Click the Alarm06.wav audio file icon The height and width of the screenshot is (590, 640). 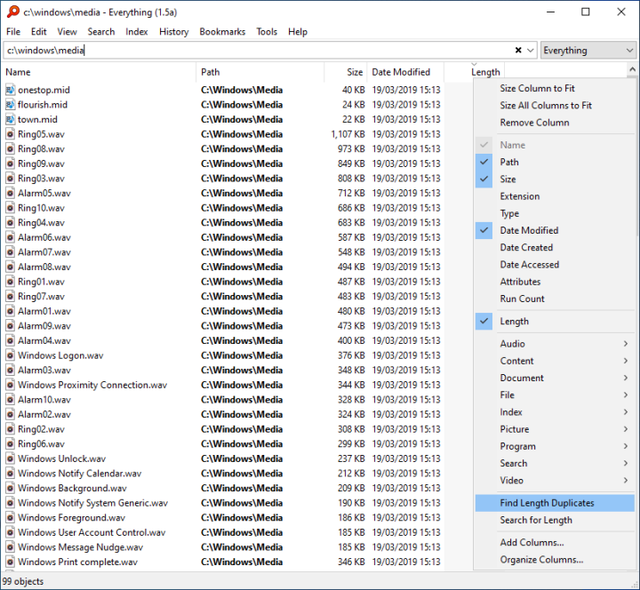[10, 237]
